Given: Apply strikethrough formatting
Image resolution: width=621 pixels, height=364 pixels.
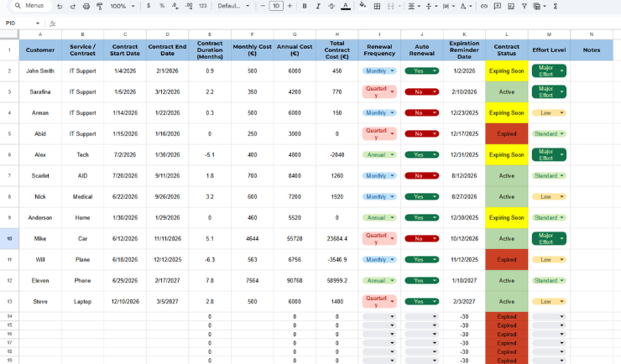Looking at the screenshot, I should click(331, 6).
